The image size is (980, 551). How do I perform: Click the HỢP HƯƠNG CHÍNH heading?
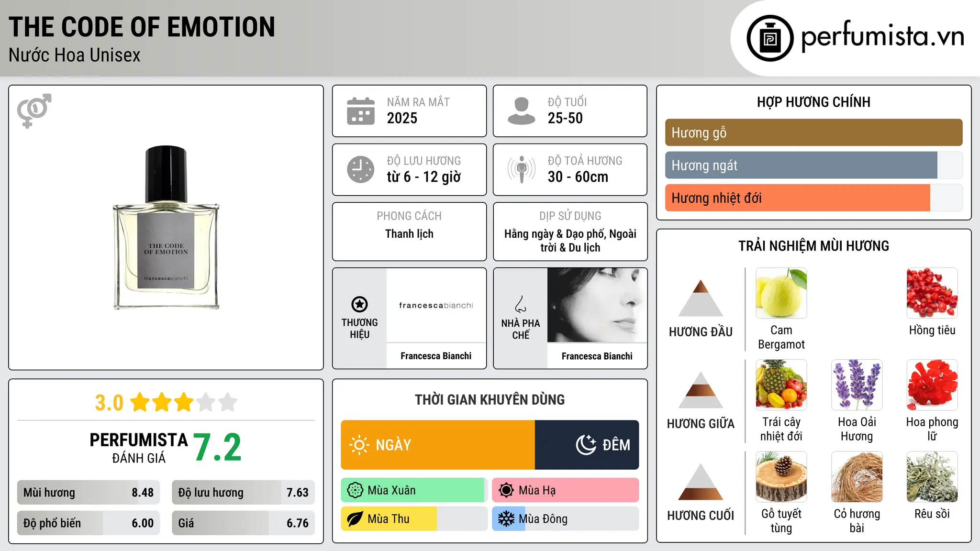[x=813, y=102]
